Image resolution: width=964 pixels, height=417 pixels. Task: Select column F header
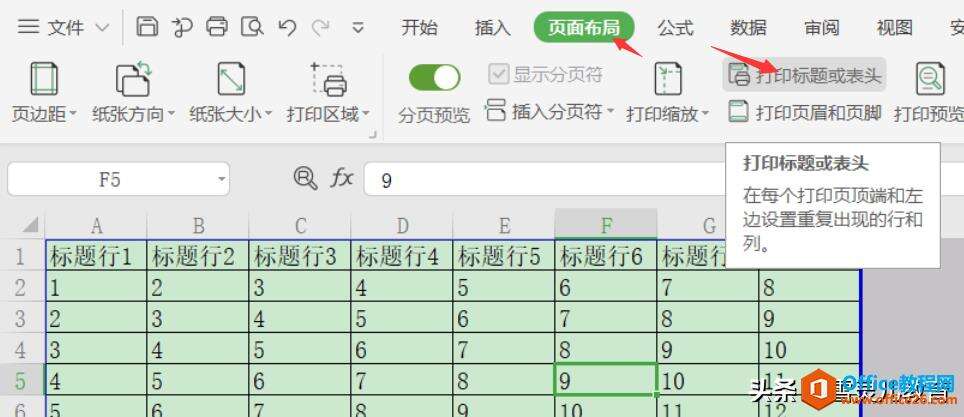coord(606,224)
